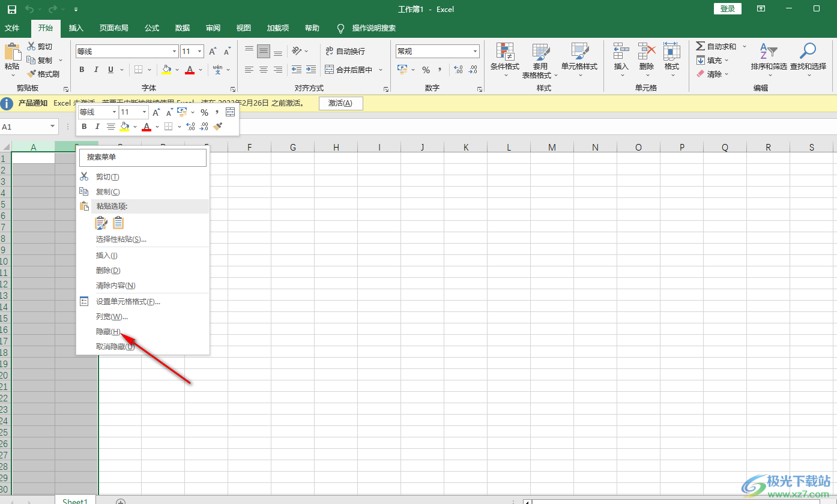
Task: Toggle middle vertical align in ribbon
Action: point(263,52)
